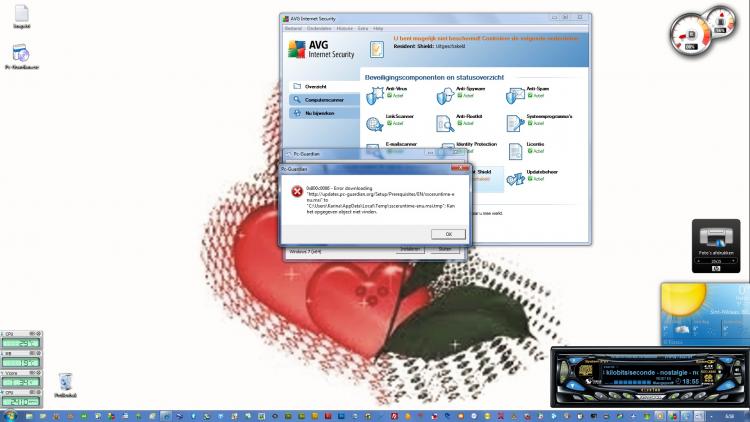Open the Extra menu in AVG
This screenshot has height=422, width=750.
[363, 29]
